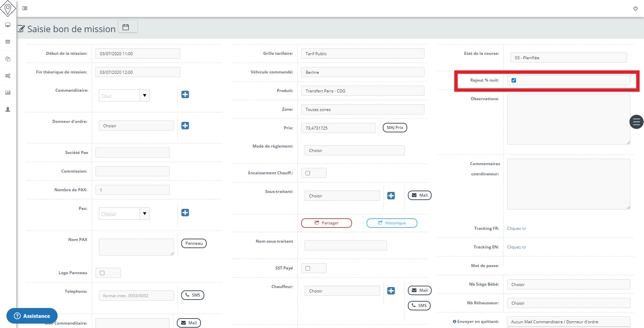
Task: Enable the Encaissement Chauff. checkbox
Action: coord(308,173)
